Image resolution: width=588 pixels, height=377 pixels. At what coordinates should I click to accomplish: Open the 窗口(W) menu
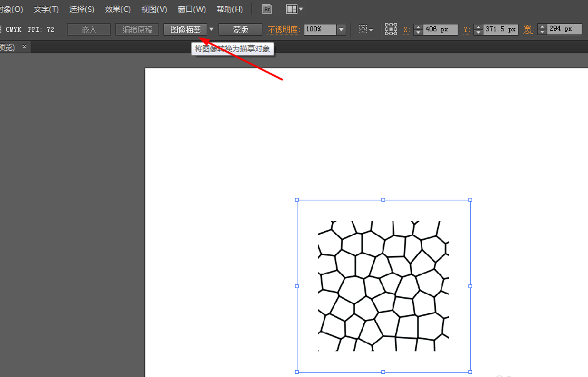tap(192, 9)
